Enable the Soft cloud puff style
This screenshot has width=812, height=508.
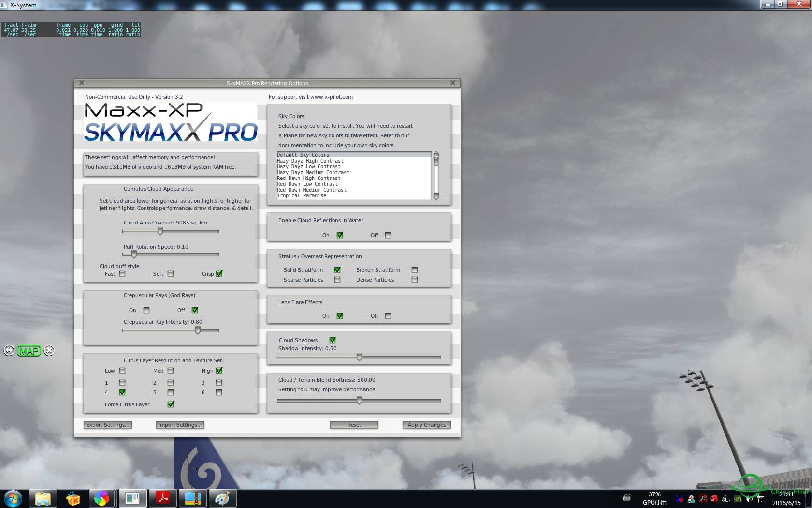(x=171, y=274)
